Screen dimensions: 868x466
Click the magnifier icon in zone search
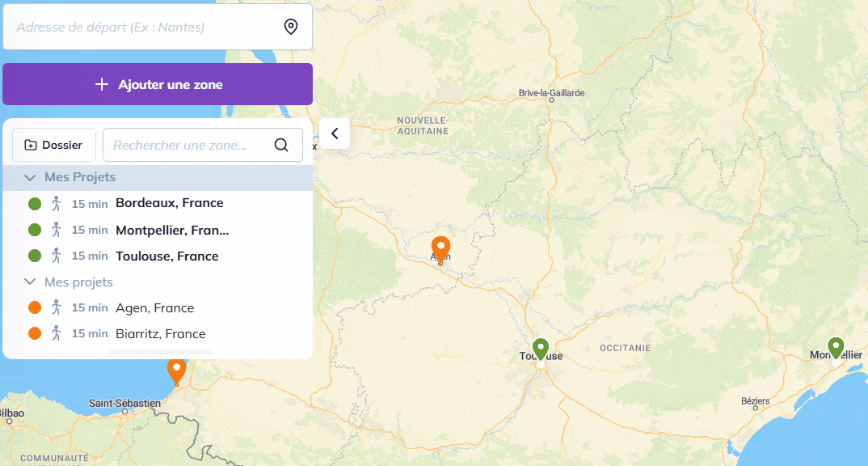click(281, 145)
